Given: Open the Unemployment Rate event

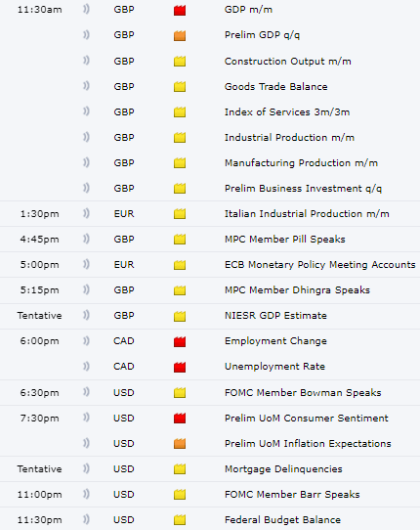Looking at the screenshot, I should 274,367.
